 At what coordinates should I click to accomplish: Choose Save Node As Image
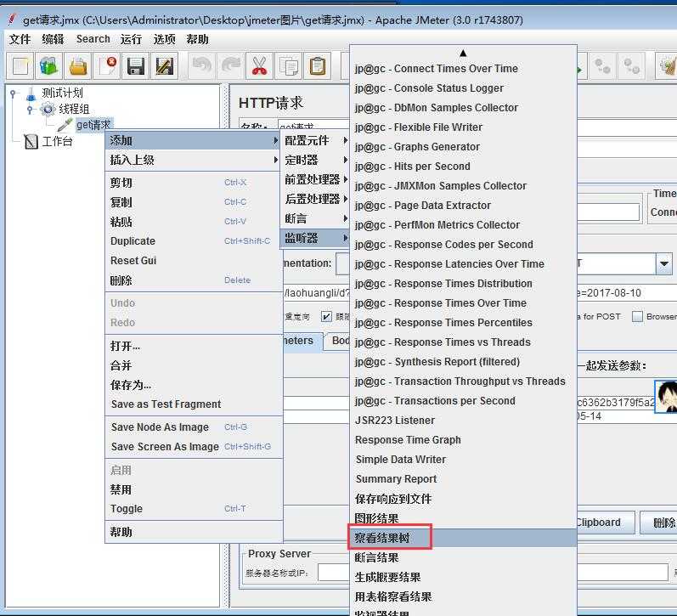(x=194, y=427)
